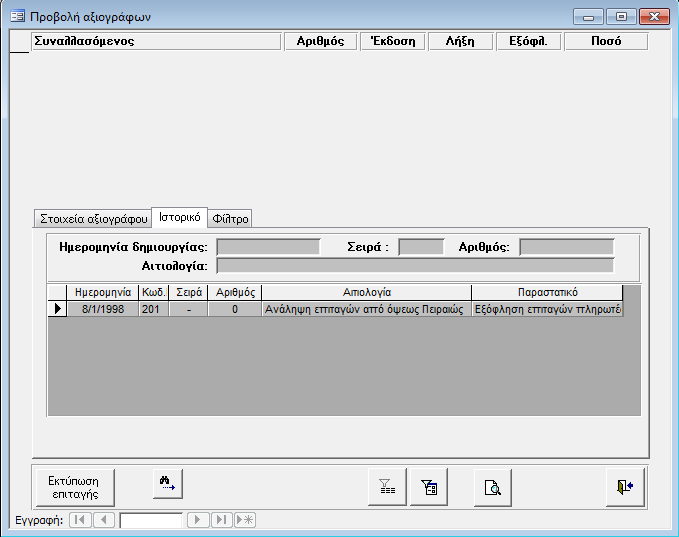Go to next record arrow

198,520
